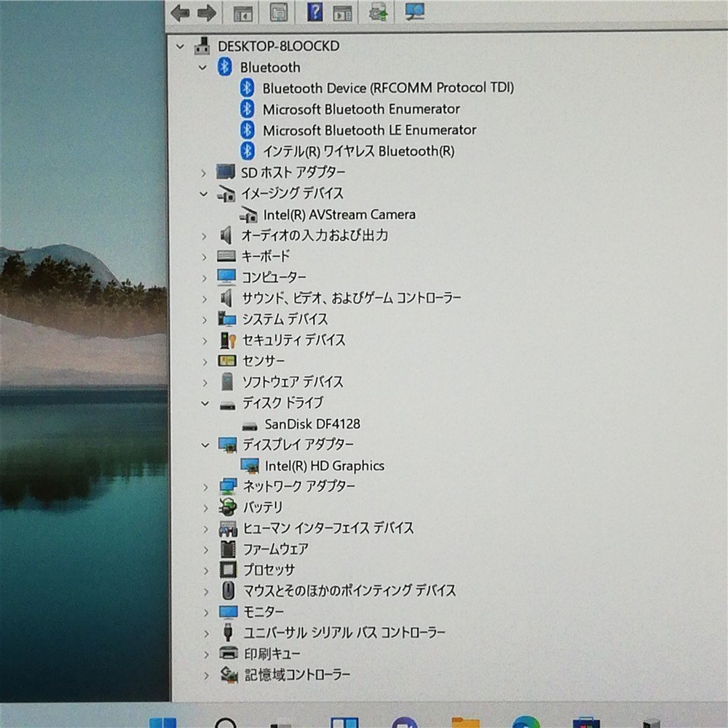Click the Show/Hide console tree icon
This screenshot has height=728, width=728.
click(242, 12)
